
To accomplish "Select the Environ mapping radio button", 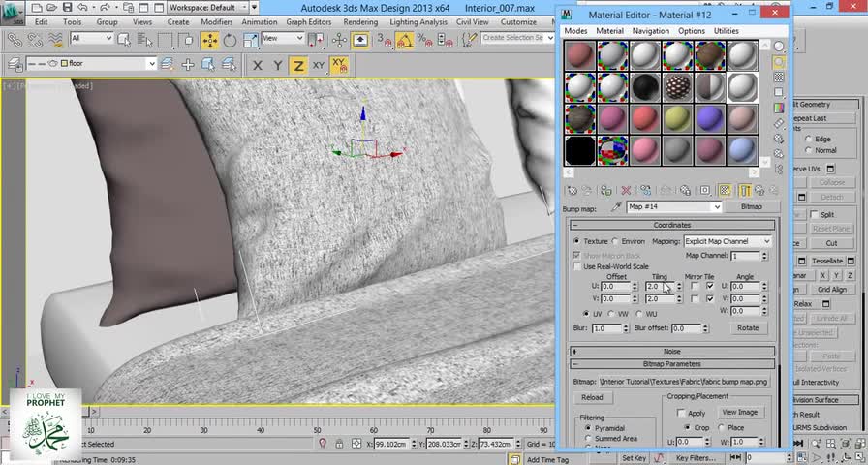I will pyautogui.click(x=614, y=241).
